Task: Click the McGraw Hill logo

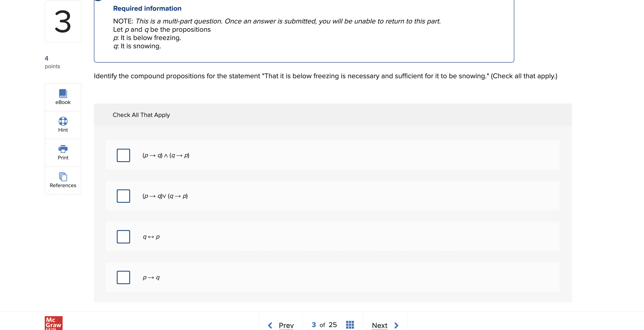Action: click(x=53, y=323)
